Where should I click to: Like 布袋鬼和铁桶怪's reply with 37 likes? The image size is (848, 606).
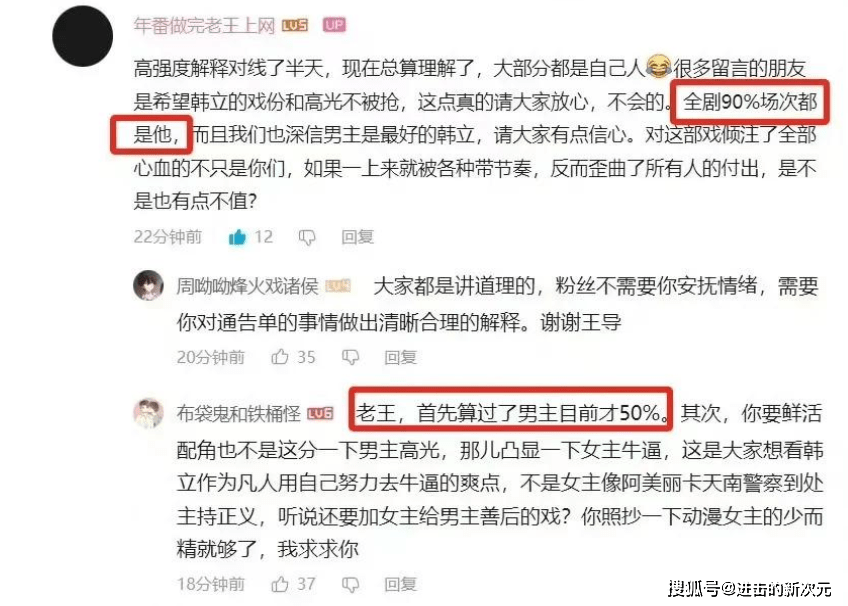coord(280,584)
